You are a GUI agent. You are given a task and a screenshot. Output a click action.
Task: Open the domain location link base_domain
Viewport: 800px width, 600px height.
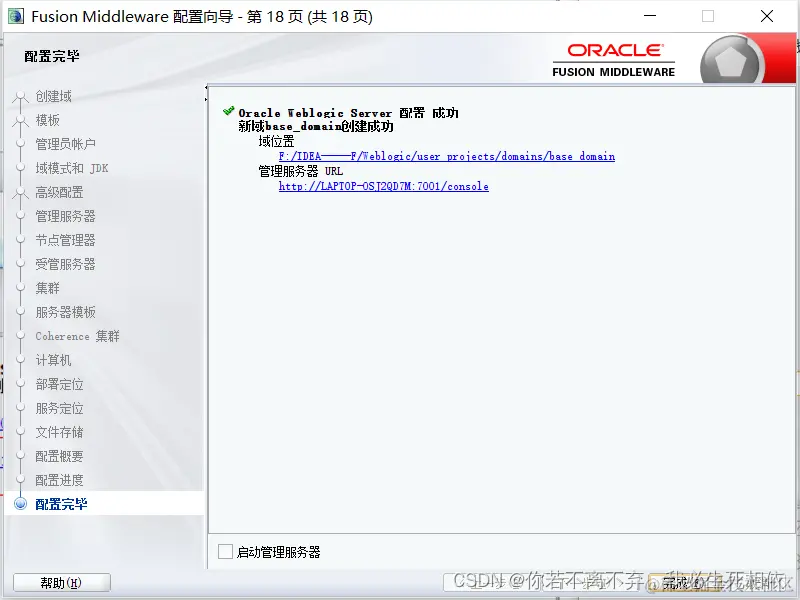click(x=446, y=157)
